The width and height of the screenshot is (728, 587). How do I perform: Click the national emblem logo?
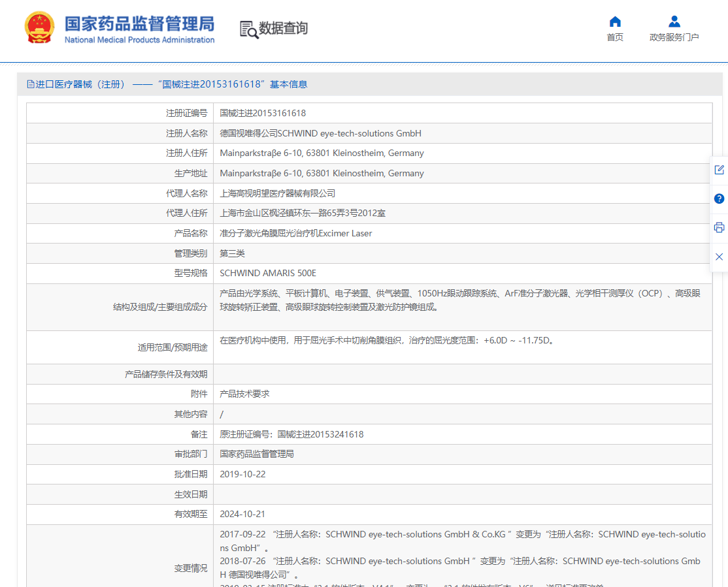pos(39,28)
